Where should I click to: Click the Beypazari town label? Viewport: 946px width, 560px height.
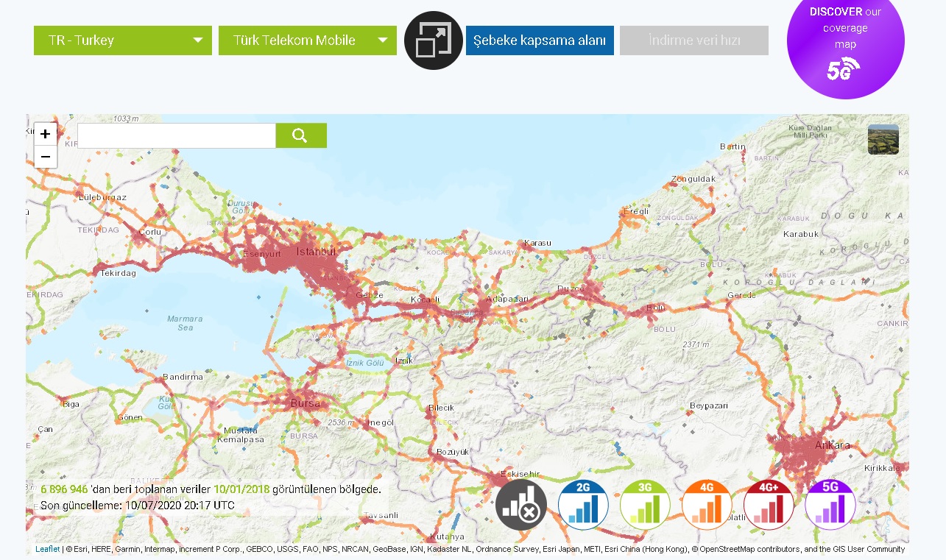pyautogui.click(x=709, y=406)
